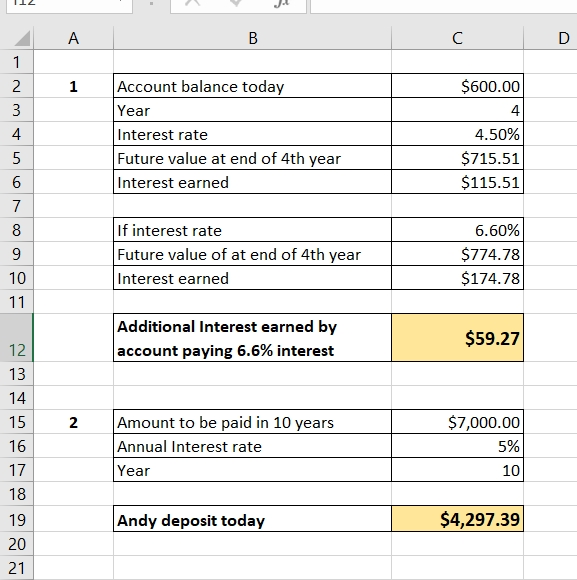Click cell 'Account balance today'
The width and height of the screenshot is (577, 580).
click(252, 86)
